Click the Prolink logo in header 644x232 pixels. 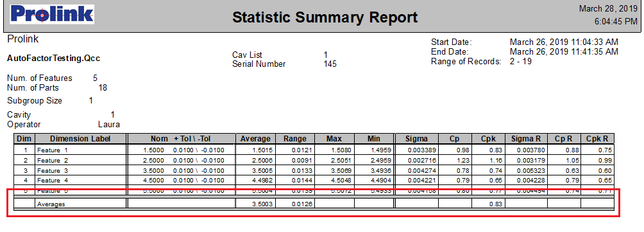click(52, 14)
